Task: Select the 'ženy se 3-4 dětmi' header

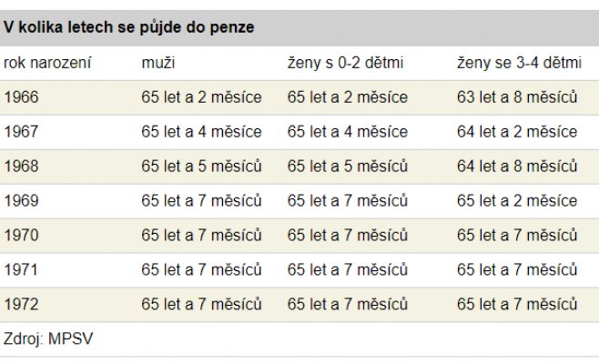Action: (518, 63)
